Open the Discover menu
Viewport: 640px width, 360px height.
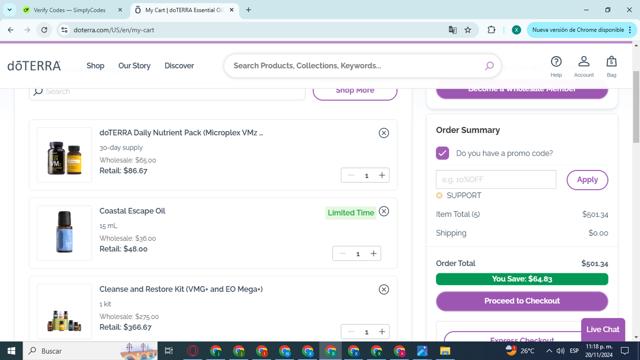point(179,66)
